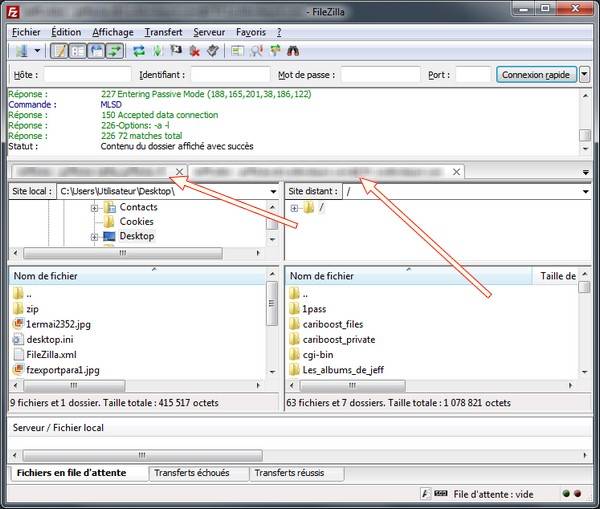Open the Site local path dropdown

pos(274,191)
